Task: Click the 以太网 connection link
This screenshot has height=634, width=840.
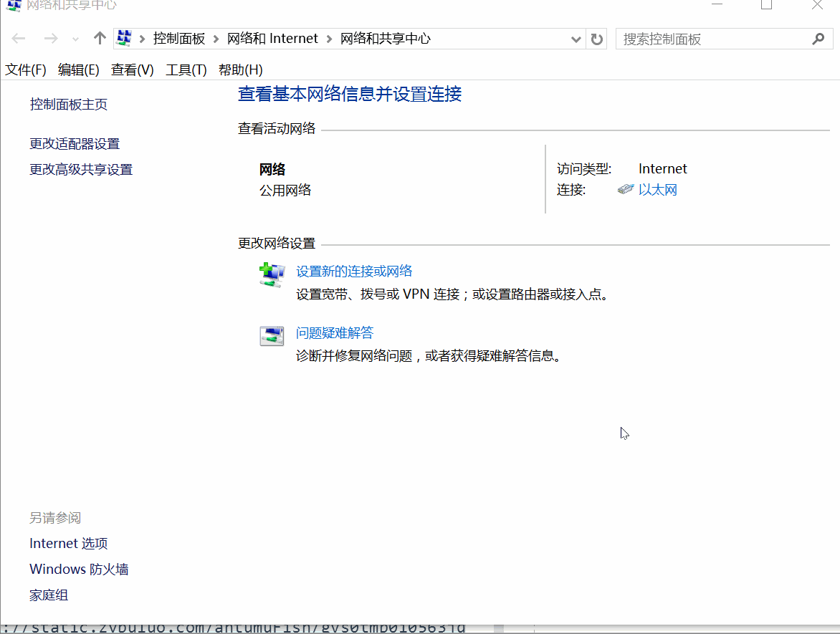Action: [x=657, y=189]
